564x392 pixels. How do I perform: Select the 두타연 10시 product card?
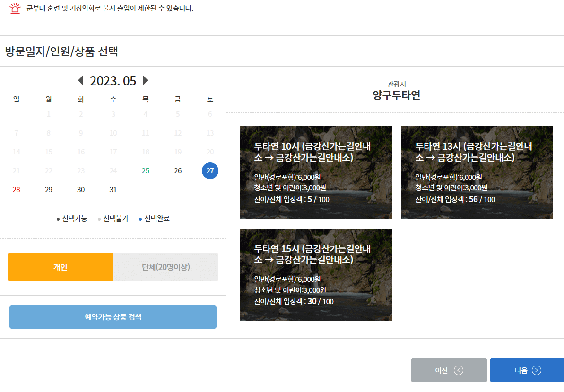click(315, 172)
